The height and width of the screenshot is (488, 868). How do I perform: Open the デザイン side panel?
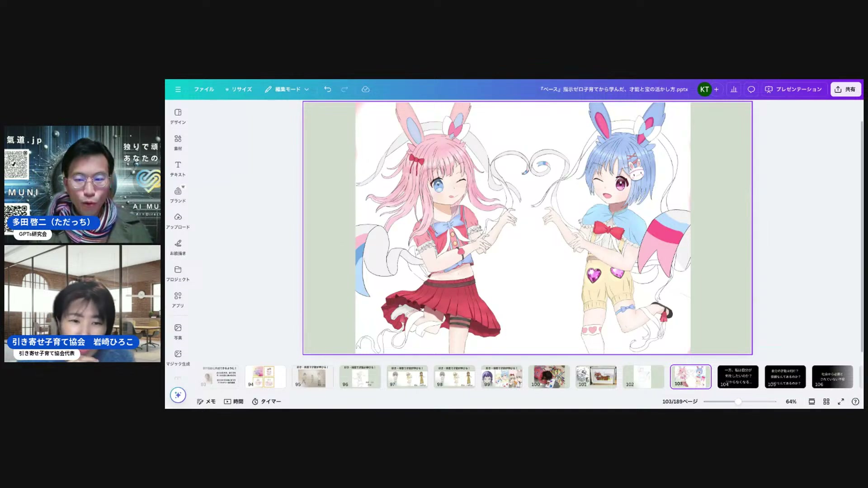click(x=178, y=116)
